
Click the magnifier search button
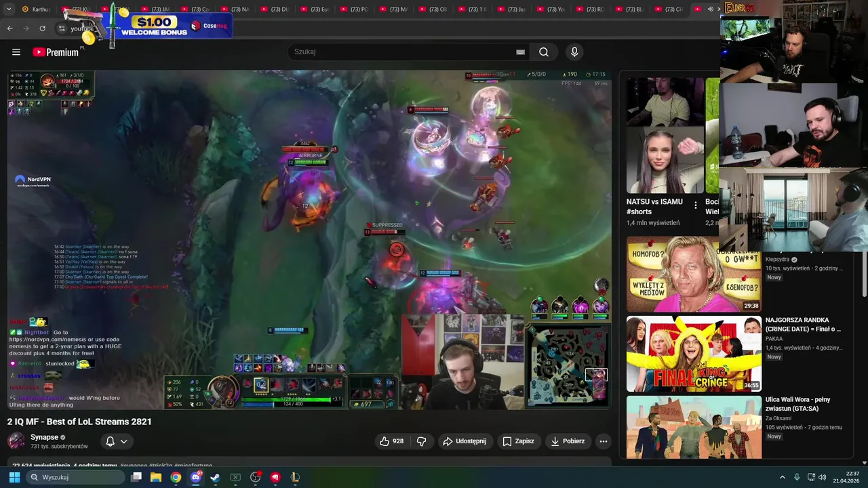point(544,52)
